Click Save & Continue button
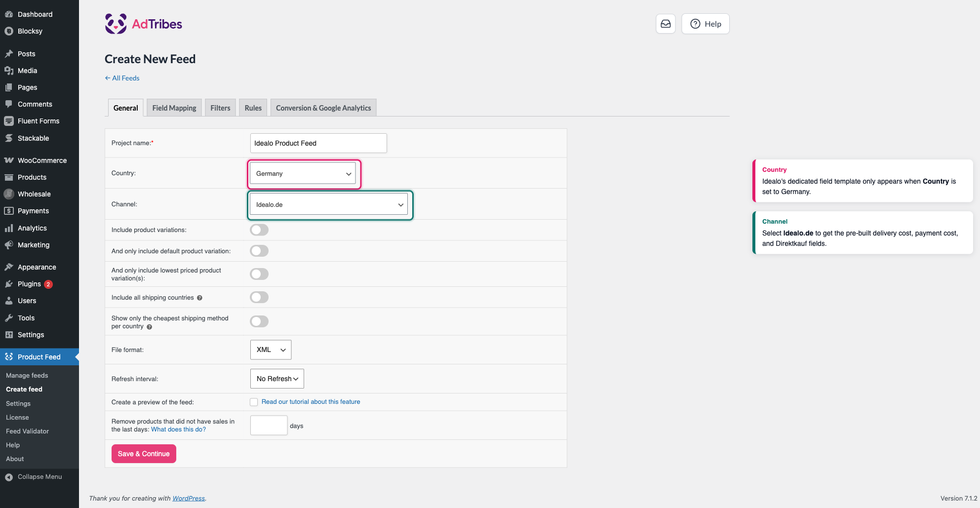This screenshot has width=980, height=508. [144, 454]
